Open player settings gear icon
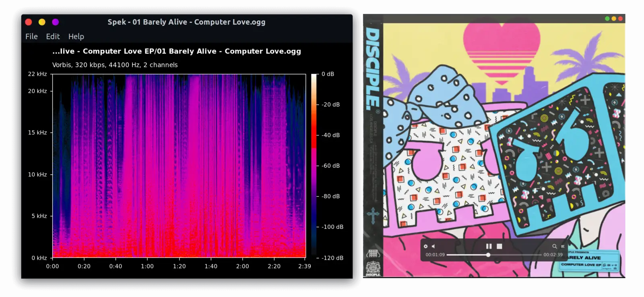This screenshot has height=297, width=644. point(426,246)
